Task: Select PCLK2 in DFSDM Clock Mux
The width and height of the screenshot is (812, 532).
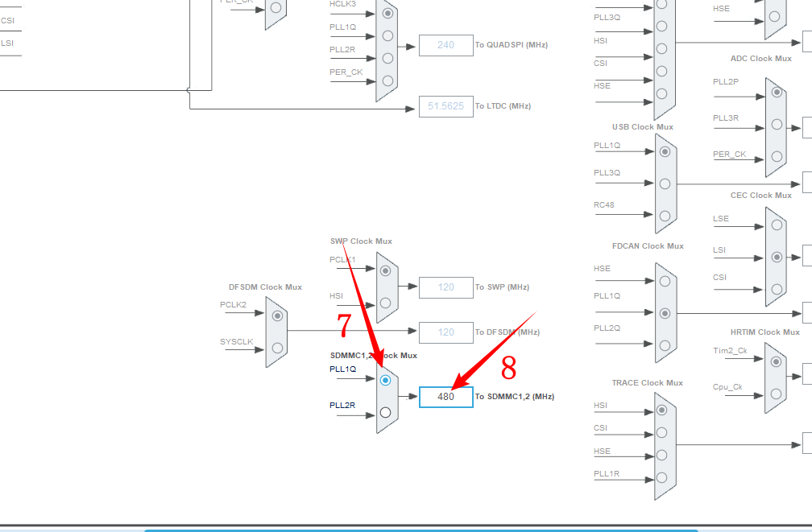Action: coord(277,315)
